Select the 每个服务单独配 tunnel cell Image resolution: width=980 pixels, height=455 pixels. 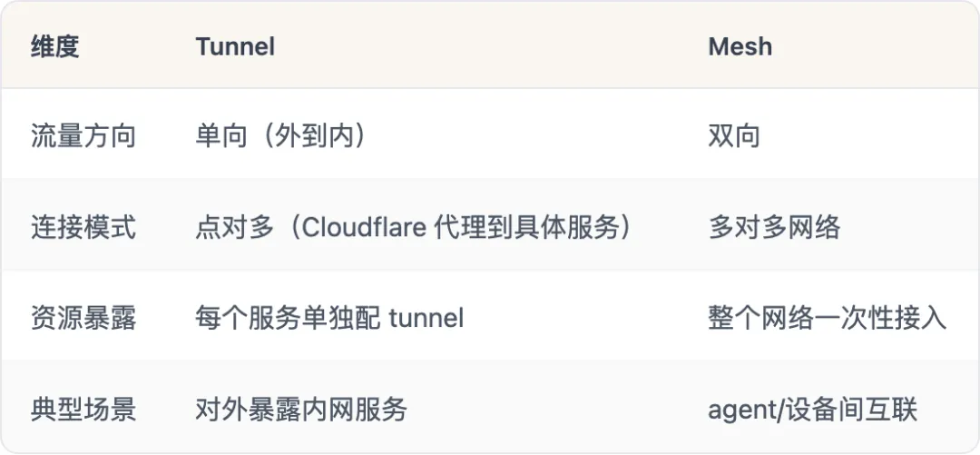tap(329, 318)
